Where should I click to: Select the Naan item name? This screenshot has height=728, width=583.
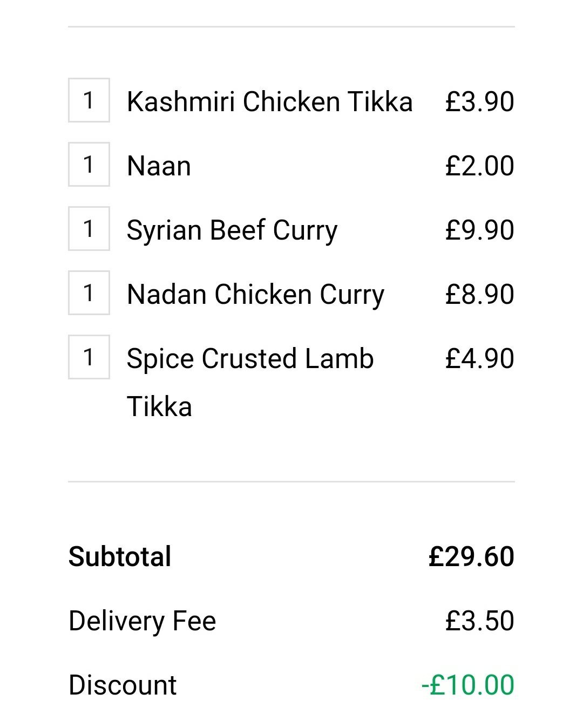[x=159, y=166]
